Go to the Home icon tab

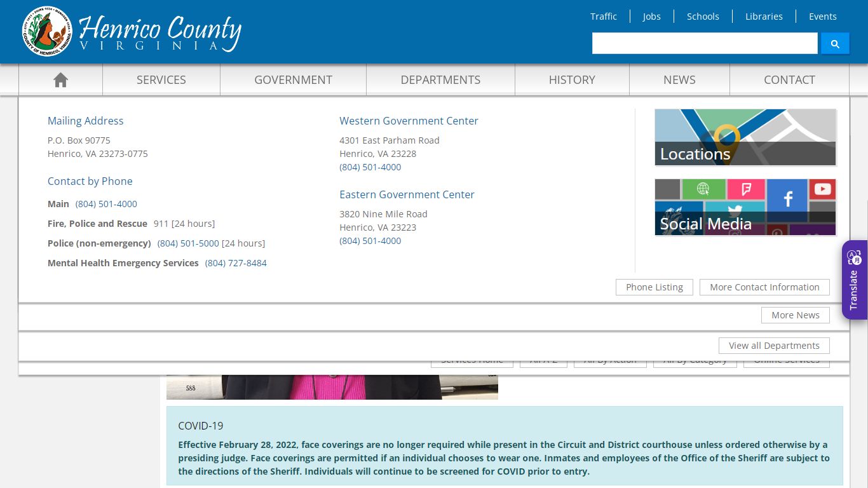coord(60,79)
